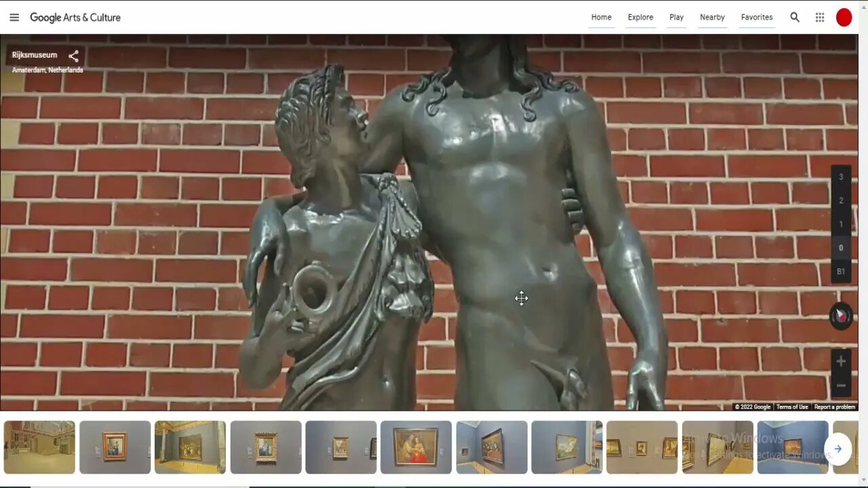Open the fifth thumbnail, framed work on grey wall
Screen dimensions: 868x488
point(340,447)
